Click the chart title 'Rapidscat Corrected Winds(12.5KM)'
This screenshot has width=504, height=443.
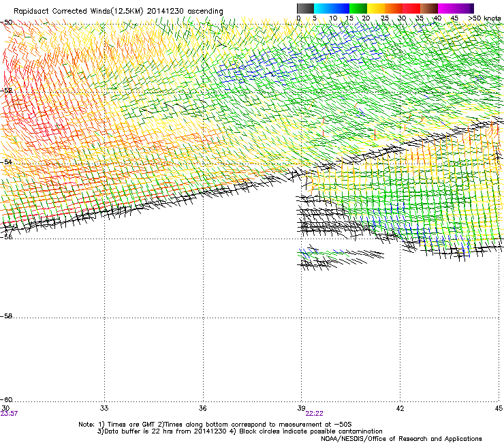coord(78,12)
